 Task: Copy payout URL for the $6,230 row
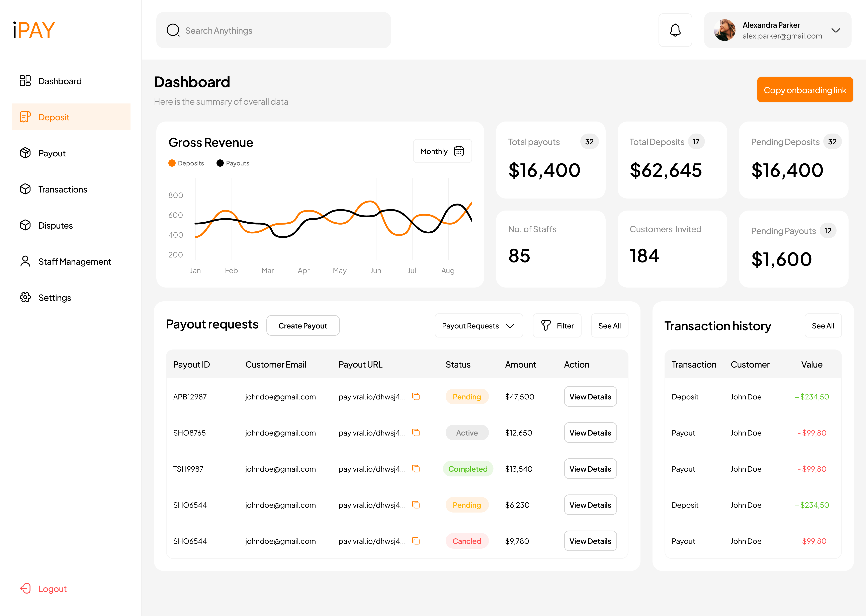pos(416,505)
